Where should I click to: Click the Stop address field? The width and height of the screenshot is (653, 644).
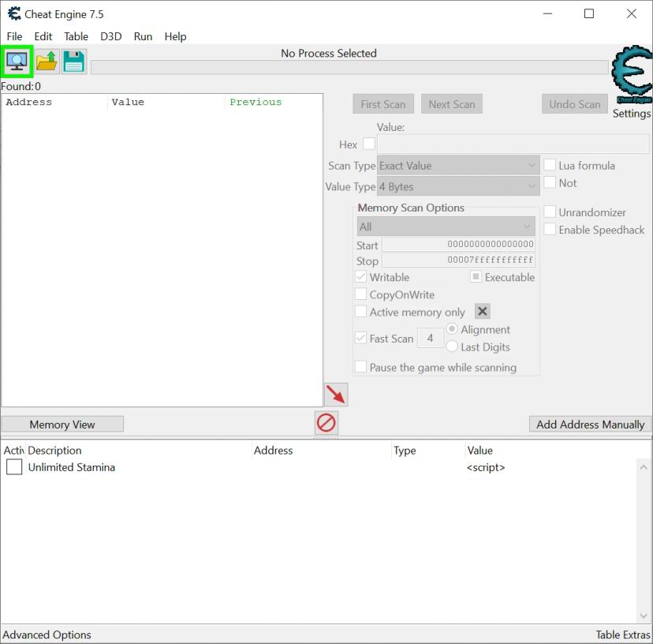[x=458, y=260]
